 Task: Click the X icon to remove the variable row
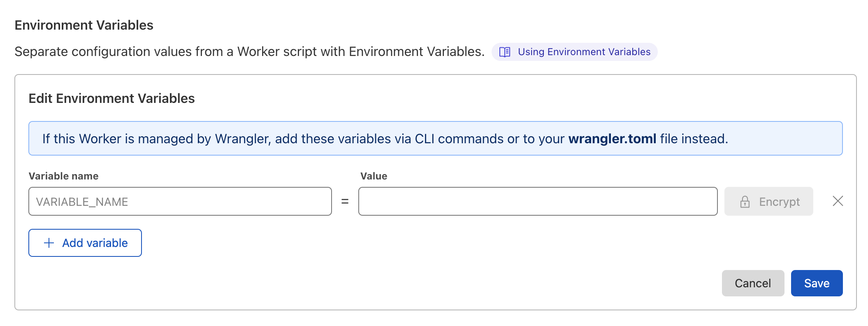pos(837,201)
